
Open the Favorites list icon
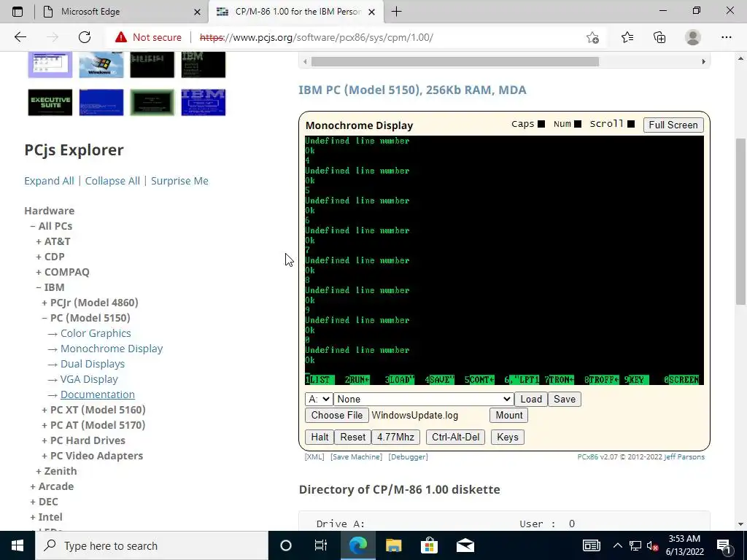click(x=627, y=37)
